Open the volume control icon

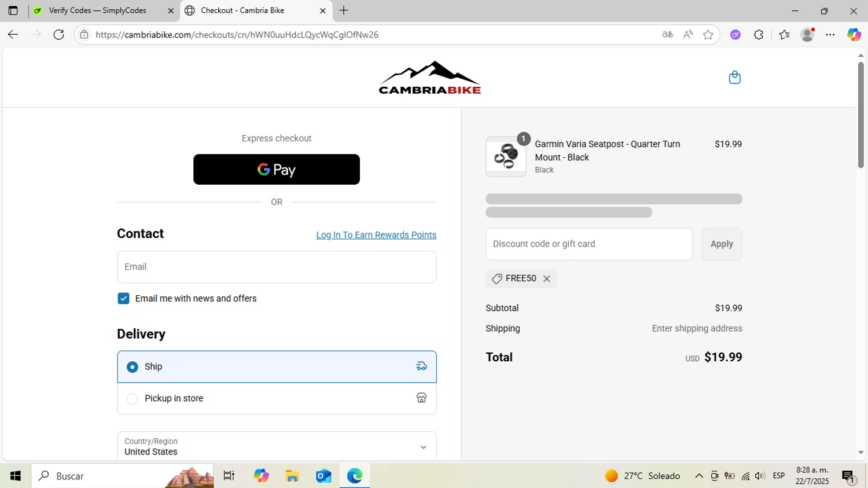pyautogui.click(x=760, y=476)
